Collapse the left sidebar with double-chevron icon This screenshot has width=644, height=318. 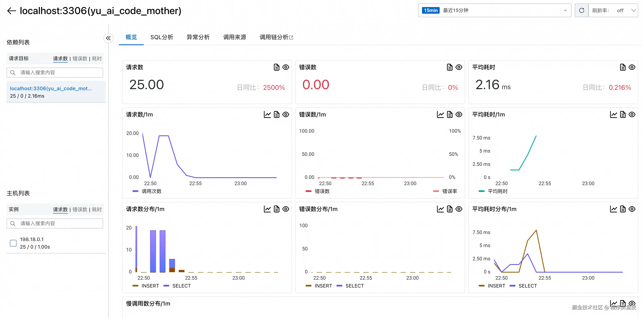[x=108, y=38]
